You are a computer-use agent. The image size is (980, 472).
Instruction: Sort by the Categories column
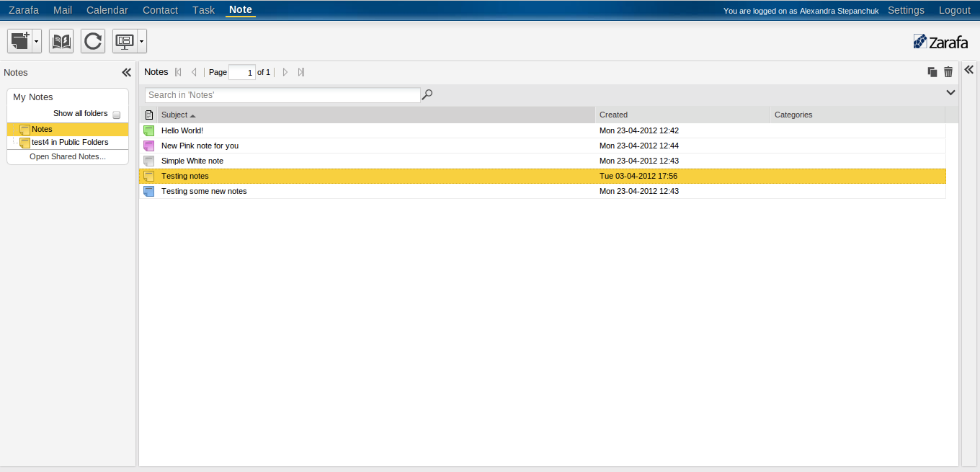click(x=857, y=115)
